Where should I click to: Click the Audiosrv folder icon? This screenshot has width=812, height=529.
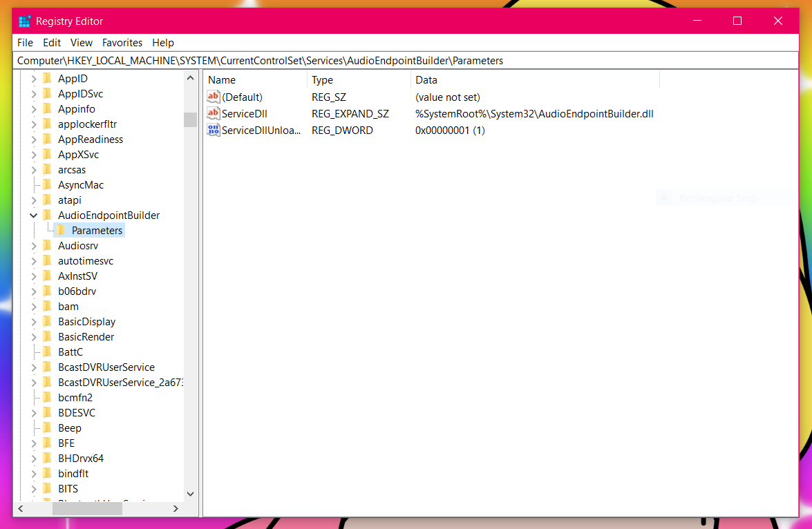[48, 245]
